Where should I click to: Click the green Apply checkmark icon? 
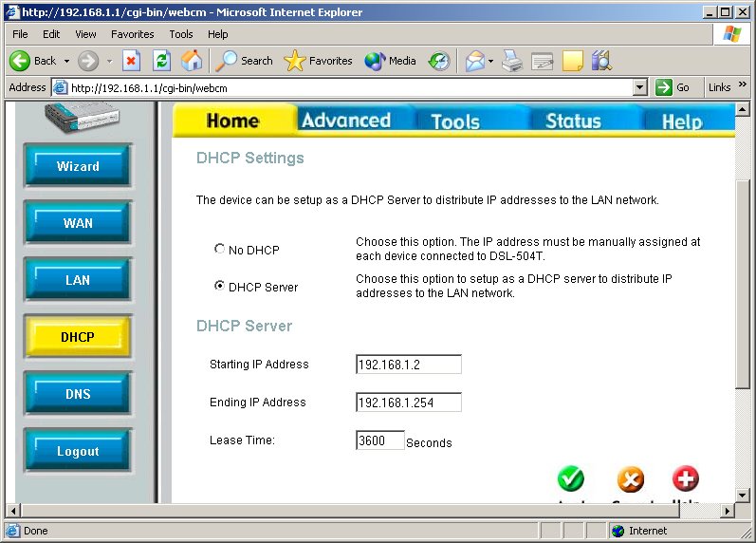click(x=571, y=478)
